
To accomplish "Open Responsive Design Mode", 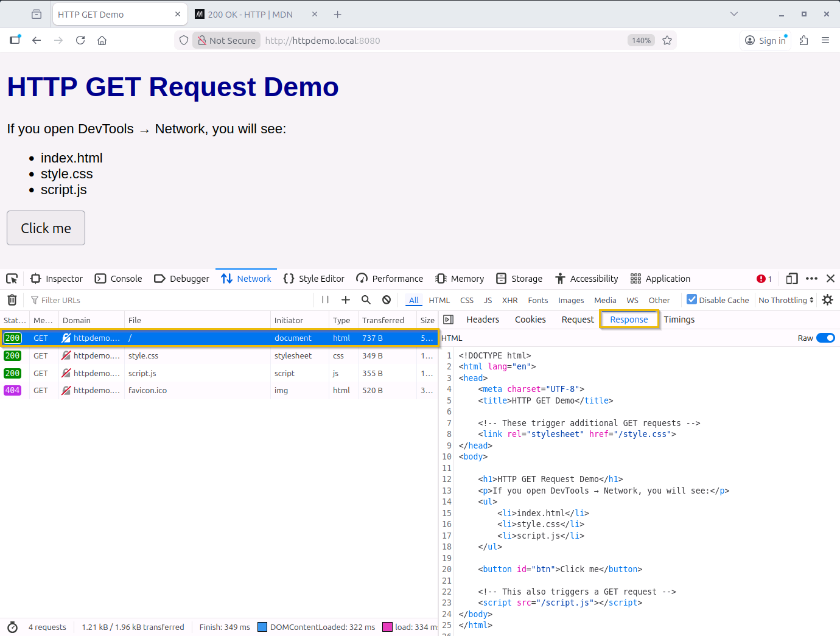I will [x=792, y=278].
